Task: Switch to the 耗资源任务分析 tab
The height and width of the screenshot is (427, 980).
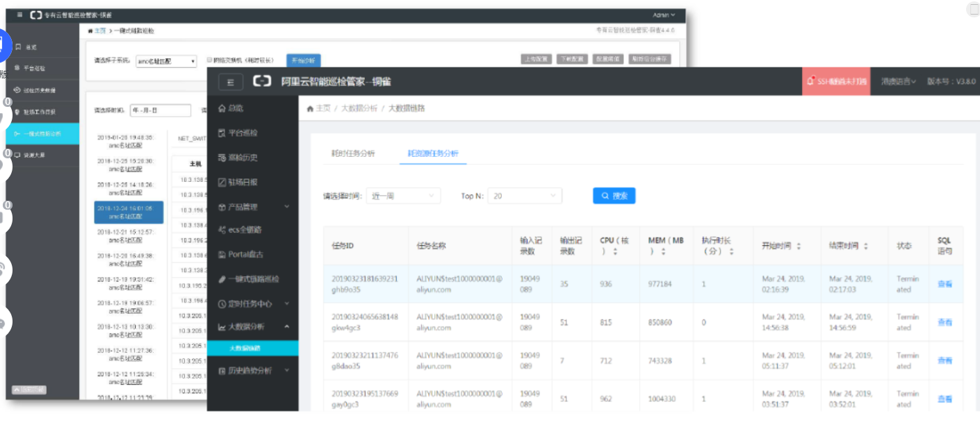Action: [x=433, y=153]
